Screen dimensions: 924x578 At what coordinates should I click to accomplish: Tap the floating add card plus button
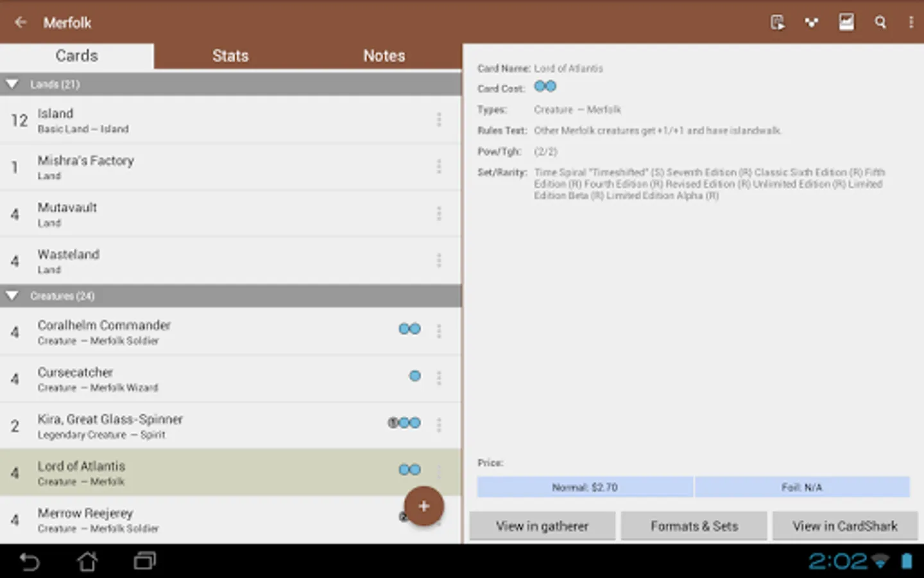[x=424, y=506]
